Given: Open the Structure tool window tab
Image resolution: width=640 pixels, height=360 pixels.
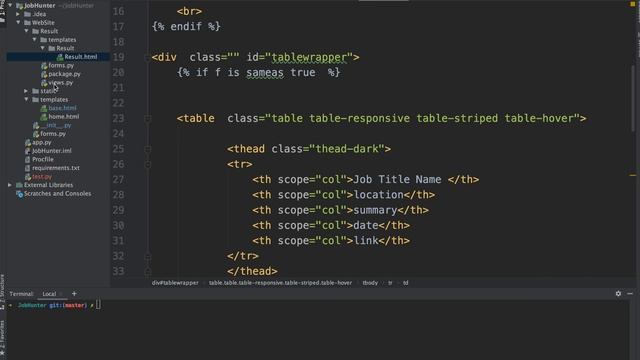Looking at the screenshot, I should (x=2, y=291).
